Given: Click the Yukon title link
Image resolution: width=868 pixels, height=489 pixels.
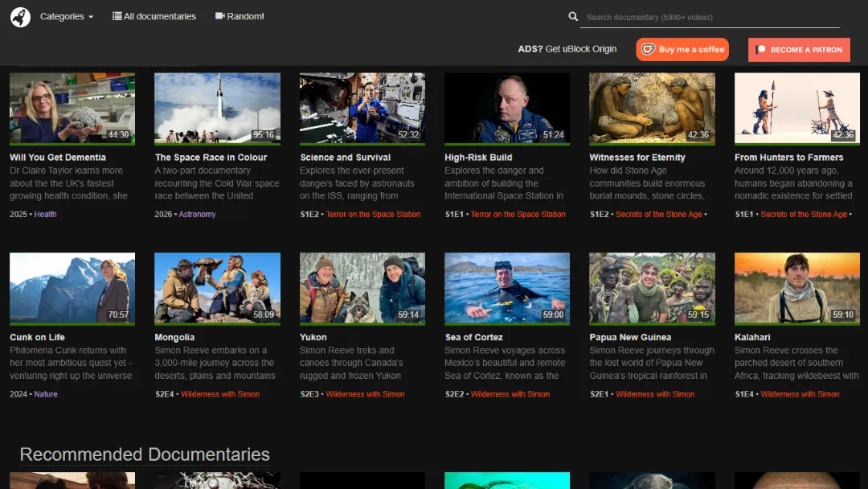Looking at the screenshot, I should (313, 337).
